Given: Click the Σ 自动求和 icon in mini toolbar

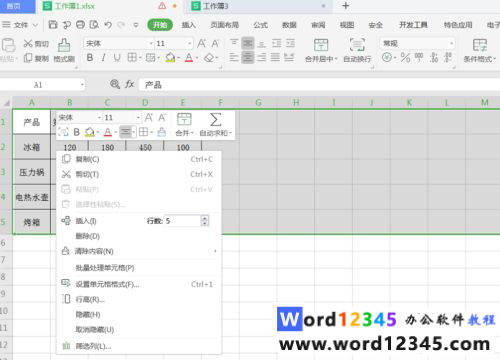Looking at the screenshot, I should (x=215, y=120).
